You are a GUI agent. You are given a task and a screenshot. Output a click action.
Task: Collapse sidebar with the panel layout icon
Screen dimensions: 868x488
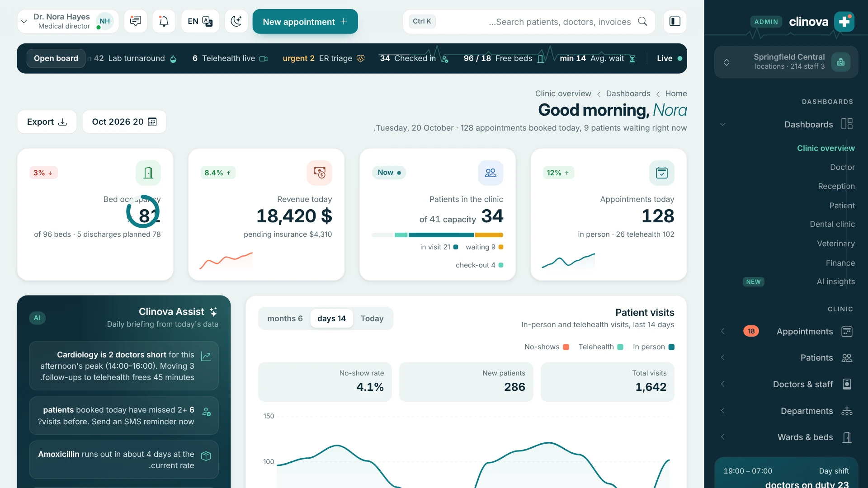675,21
